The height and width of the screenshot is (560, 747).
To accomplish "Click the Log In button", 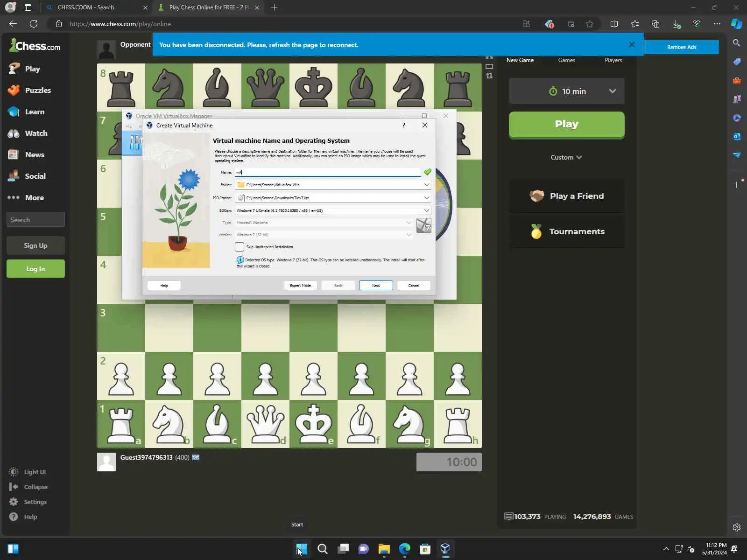I will [x=35, y=269].
